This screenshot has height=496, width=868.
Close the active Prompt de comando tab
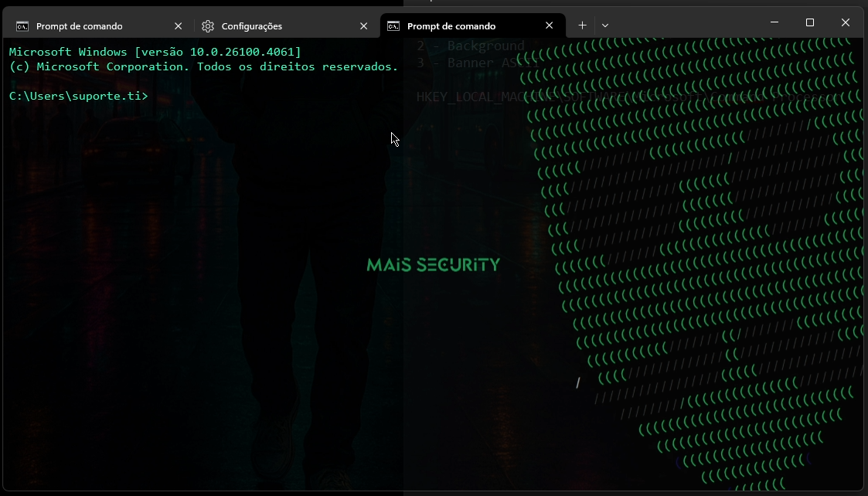coord(549,25)
